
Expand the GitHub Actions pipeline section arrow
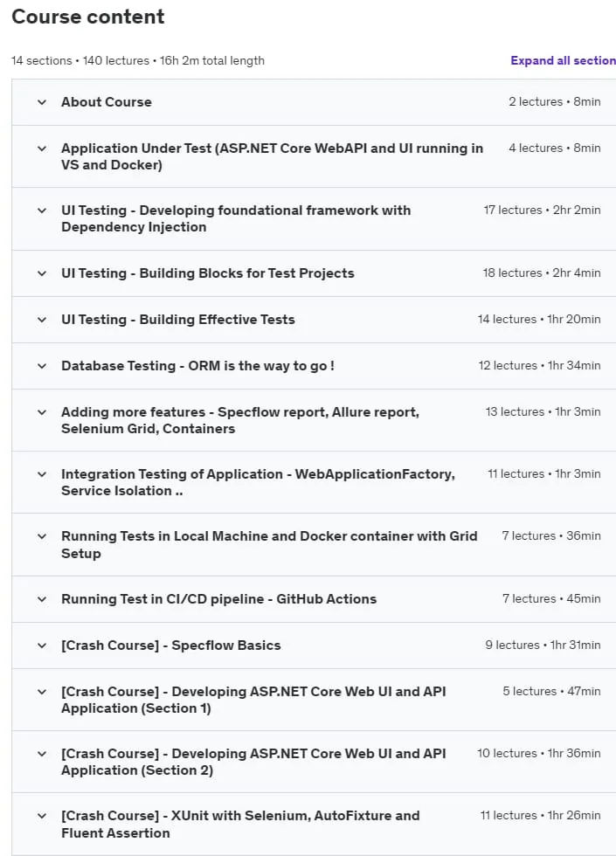[42, 599]
